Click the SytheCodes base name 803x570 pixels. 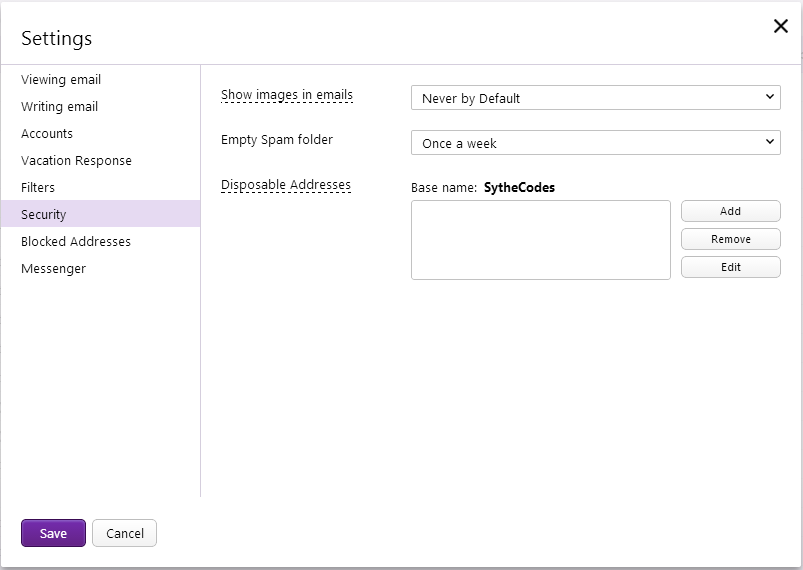point(519,187)
